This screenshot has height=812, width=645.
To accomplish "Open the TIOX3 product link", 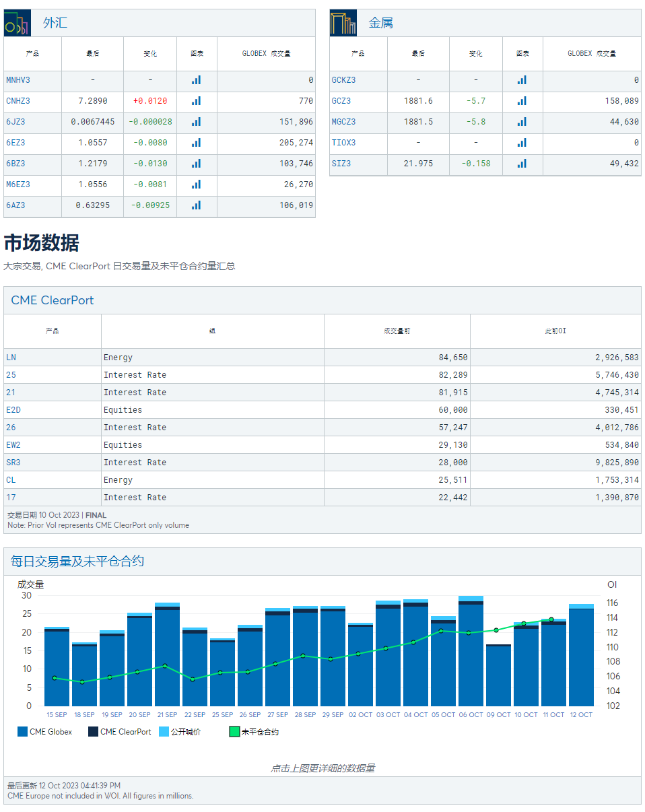I will (344, 143).
